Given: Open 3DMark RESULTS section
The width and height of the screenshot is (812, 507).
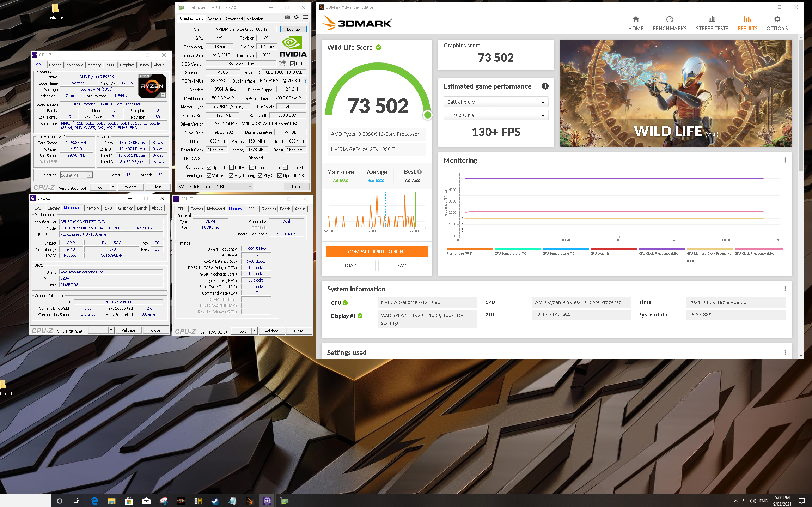Looking at the screenshot, I should click(747, 23).
